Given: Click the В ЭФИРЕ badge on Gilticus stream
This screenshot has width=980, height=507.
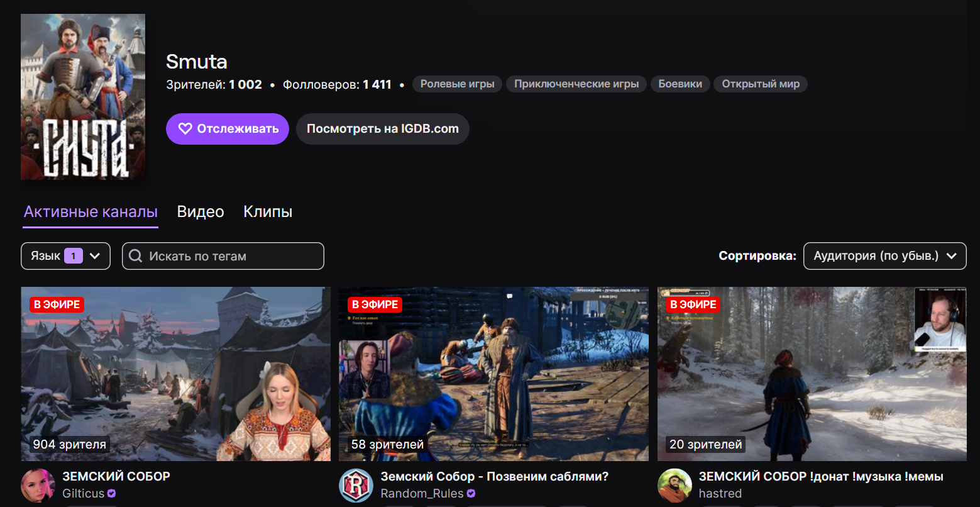Looking at the screenshot, I should [x=57, y=304].
